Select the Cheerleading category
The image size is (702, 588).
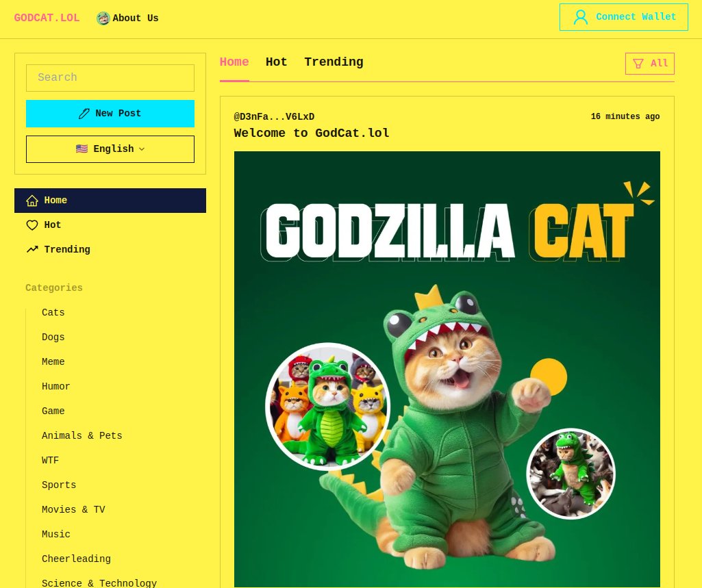(76, 559)
